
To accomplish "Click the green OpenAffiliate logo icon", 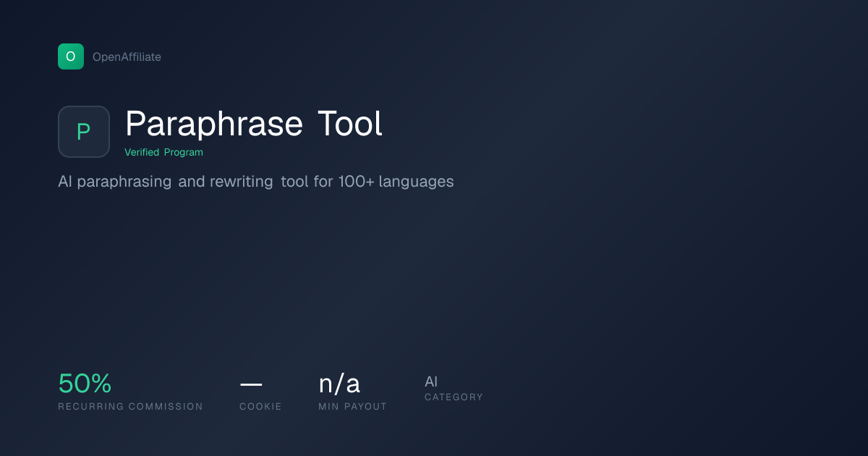I will (71, 56).
